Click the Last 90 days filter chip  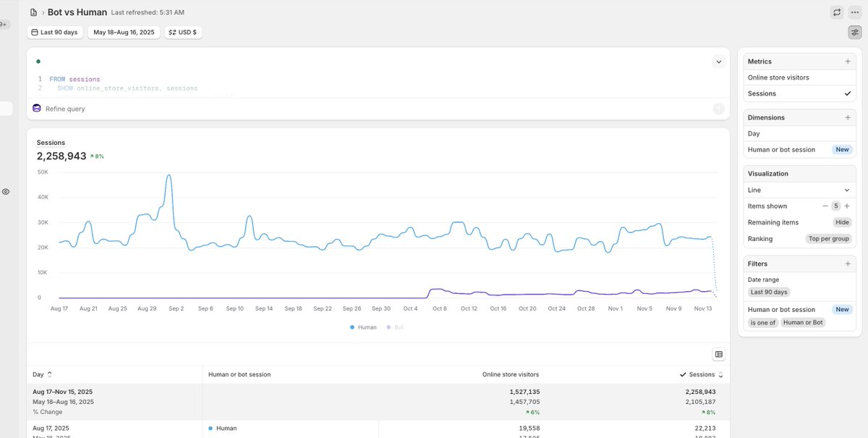point(769,292)
